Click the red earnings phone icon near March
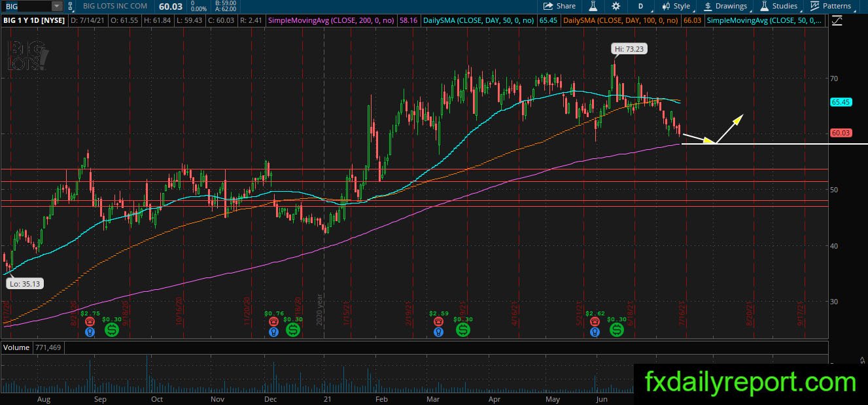868x405 pixels. [x=438, y=323]
